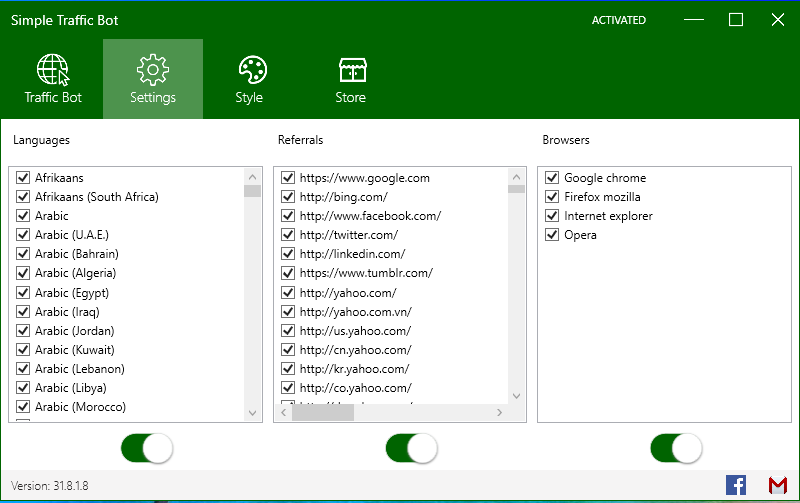The width and height of the screenshot is (800, 503).
Task: Click the Languages list scroll down arrow
Action: [252, 413]
